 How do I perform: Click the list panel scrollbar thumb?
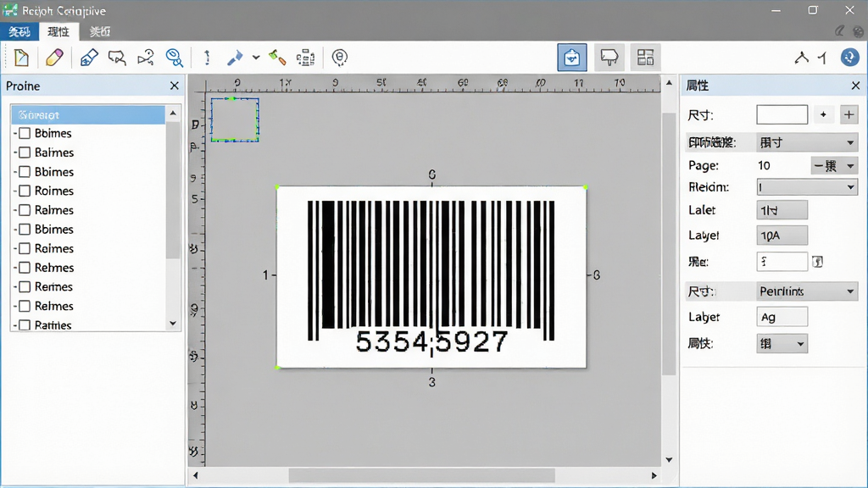click(x=173, y=190)
